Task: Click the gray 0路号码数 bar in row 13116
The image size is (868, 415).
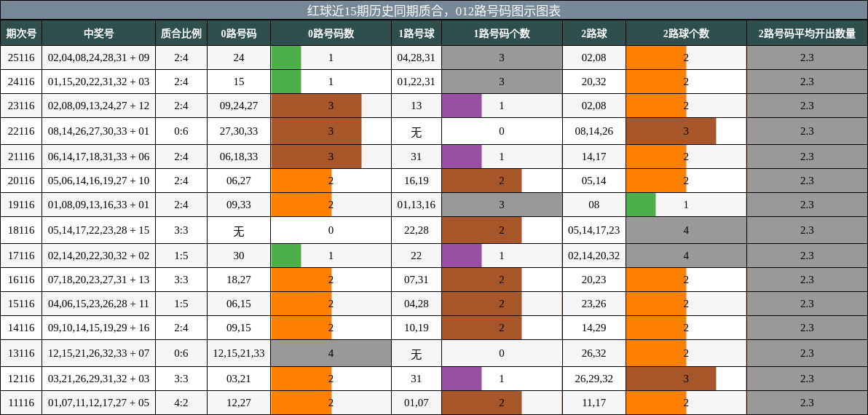Action: pyautogui.click(x=331, y=353)
